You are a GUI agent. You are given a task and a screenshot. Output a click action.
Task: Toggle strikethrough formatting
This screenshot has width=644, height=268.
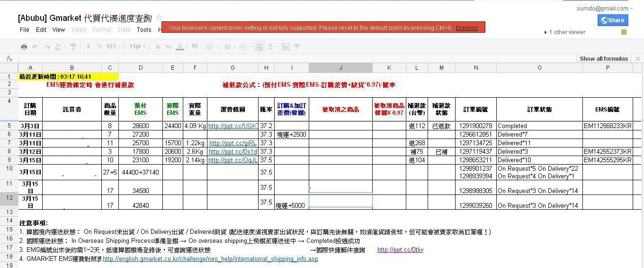[169, 46]
